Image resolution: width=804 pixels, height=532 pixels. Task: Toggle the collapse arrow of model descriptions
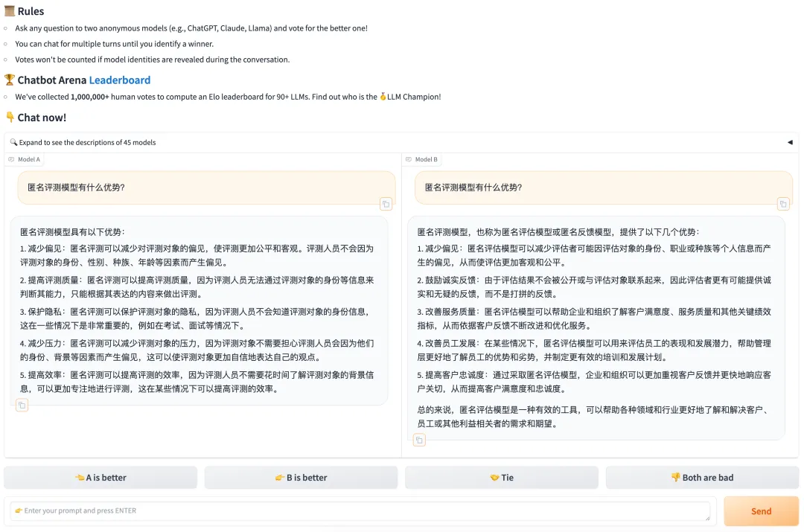(x=790, y=142)
